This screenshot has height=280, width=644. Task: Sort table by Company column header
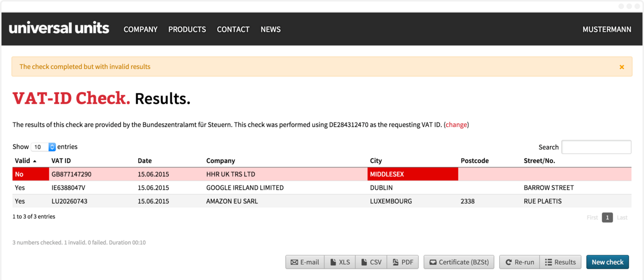coord(220,161)
